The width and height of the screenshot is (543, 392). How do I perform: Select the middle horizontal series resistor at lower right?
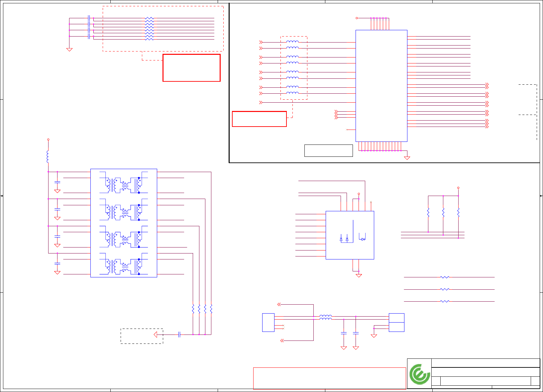(445, 289)
